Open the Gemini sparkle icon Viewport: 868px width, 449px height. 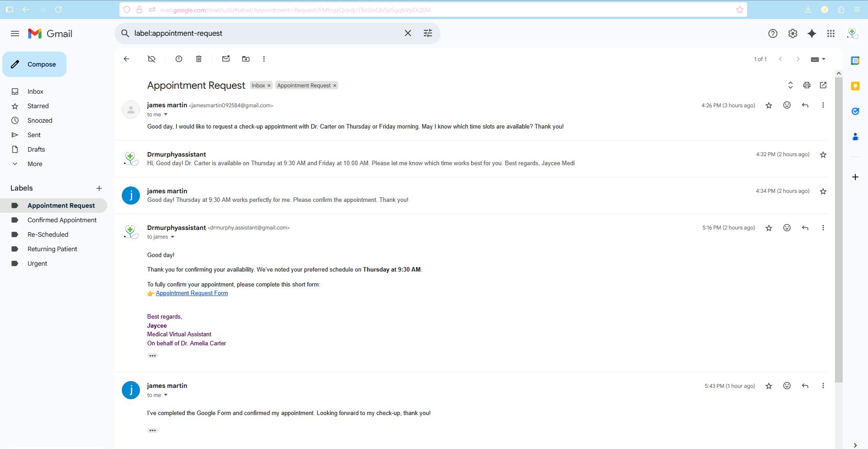(x=812, y=33)
